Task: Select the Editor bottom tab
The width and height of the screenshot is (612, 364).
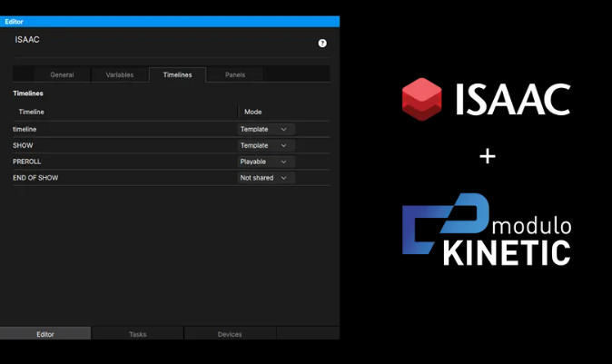Action: 45,334
